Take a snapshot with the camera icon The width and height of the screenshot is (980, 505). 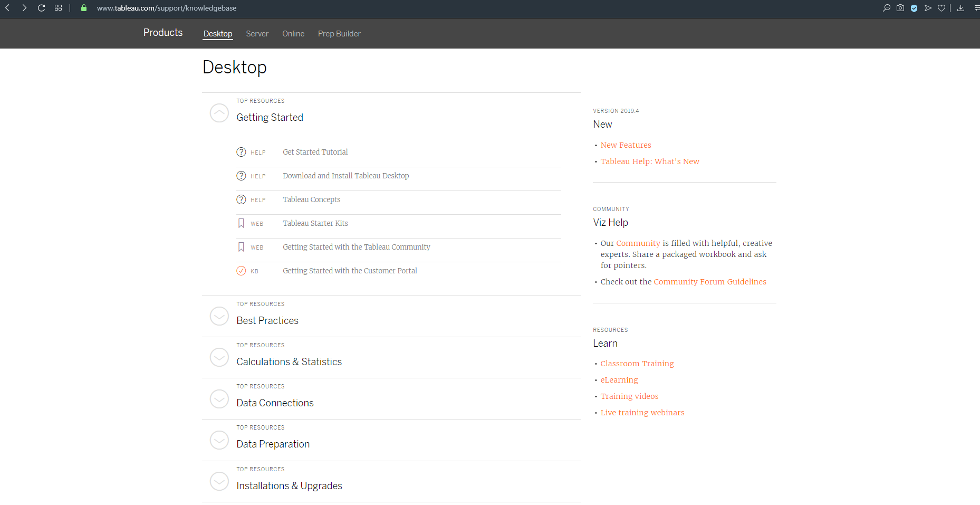[x=900, y=8]
